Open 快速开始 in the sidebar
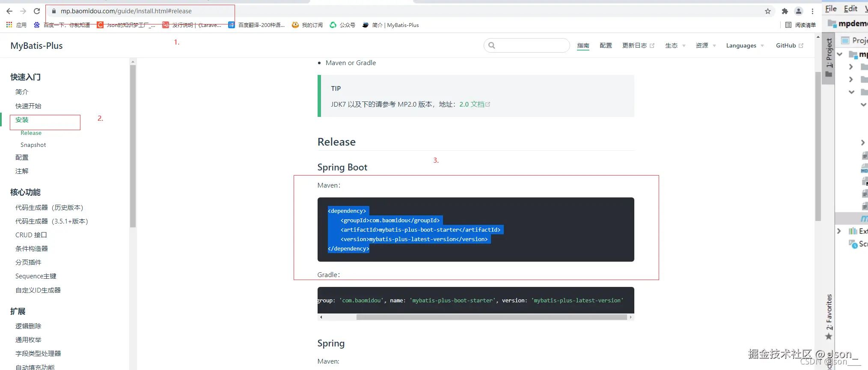868x370 pixels. click(28, 106)
